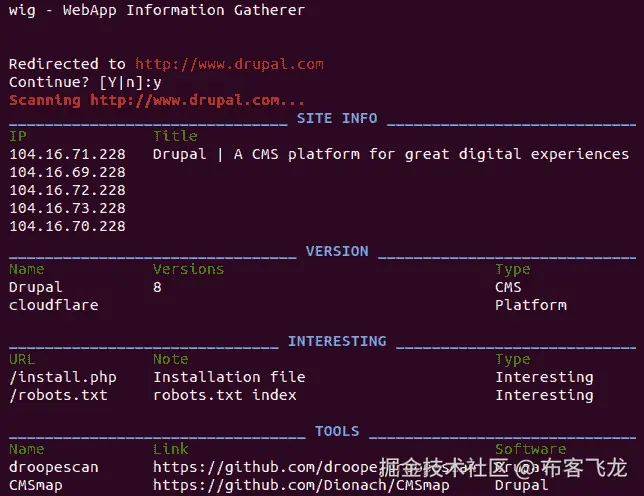Screen dimensions: 644x496
Task: Click the 'wig - WebApp Information Gatherer' title
Action: point(156,10)
